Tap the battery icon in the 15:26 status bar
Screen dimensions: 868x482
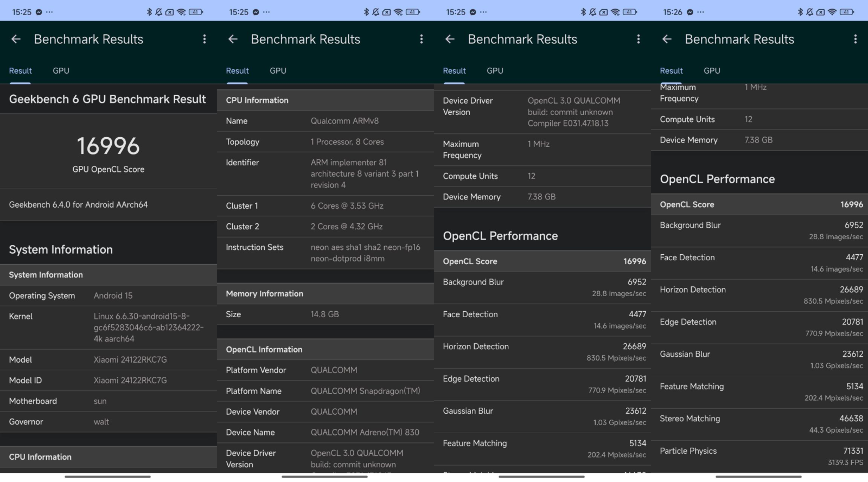(847, 12)
